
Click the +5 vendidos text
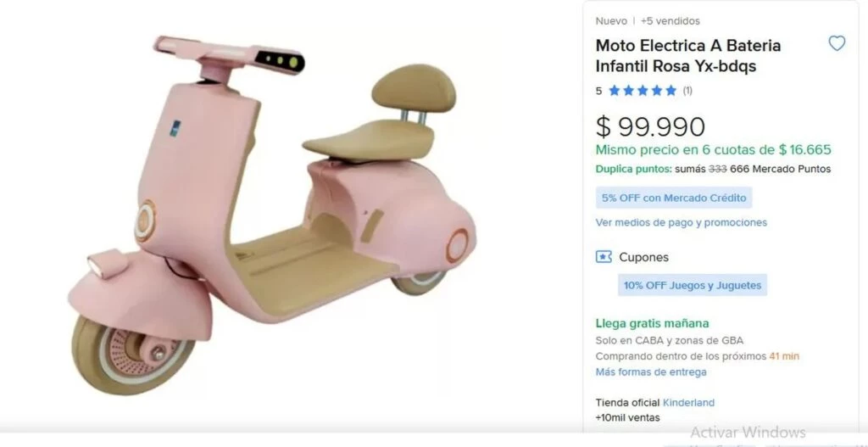click(x=670, y=21)
